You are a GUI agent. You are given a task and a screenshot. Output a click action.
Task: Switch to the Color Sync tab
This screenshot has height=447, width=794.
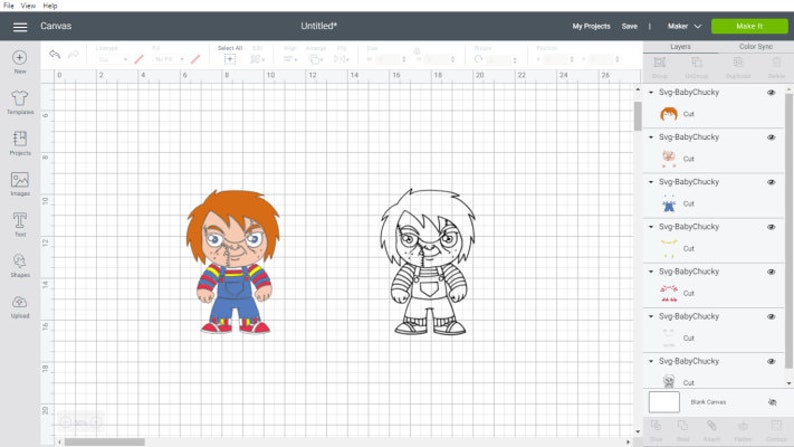(x=756, y=47)
